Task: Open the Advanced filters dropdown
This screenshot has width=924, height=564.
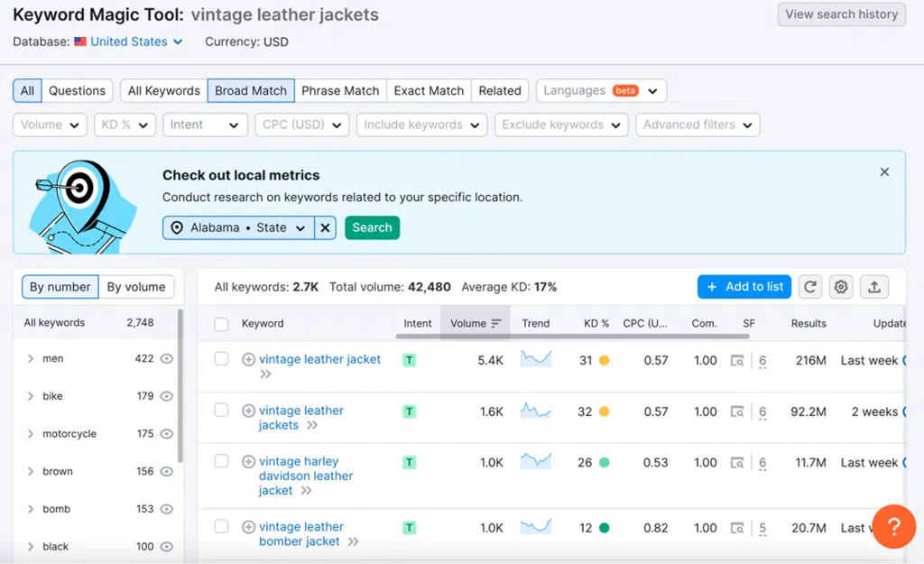Action: tap(697, 125)
